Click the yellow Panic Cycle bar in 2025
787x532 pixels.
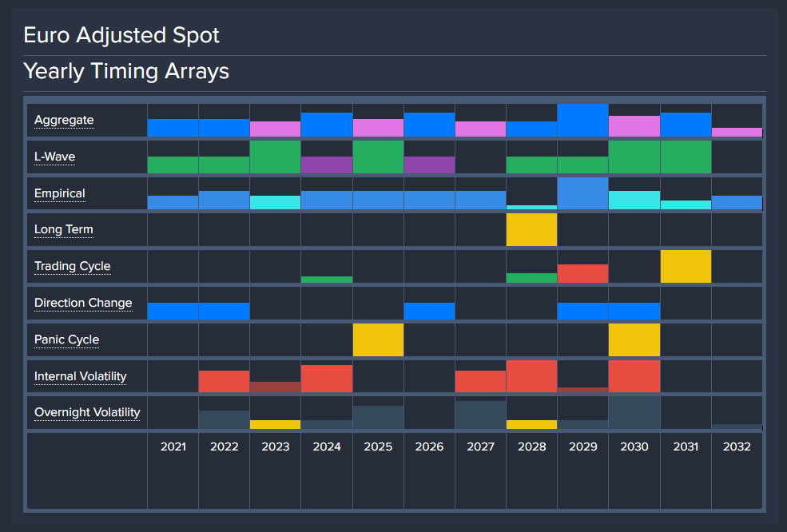pos(378,340)
